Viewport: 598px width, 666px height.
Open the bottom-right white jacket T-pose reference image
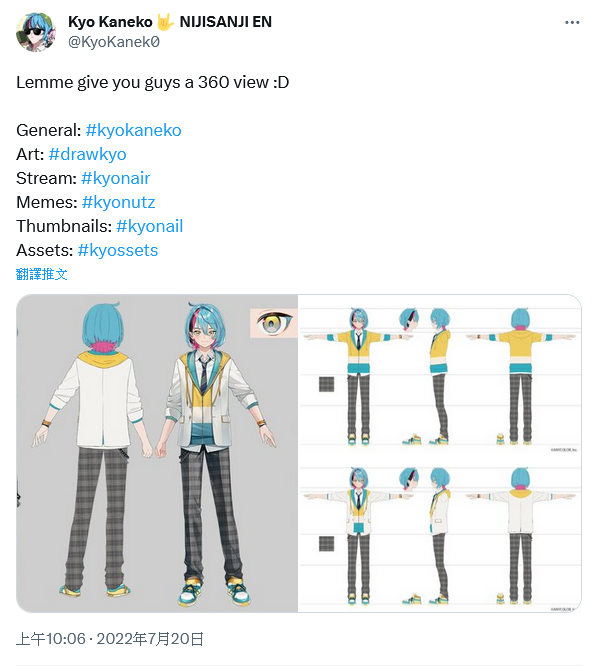[440, 533]
